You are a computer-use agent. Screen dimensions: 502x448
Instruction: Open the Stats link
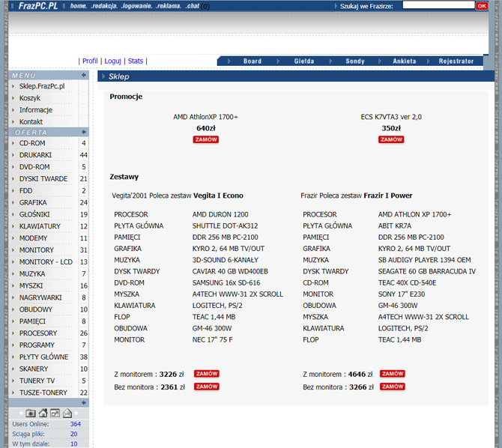tap(136, 61)
